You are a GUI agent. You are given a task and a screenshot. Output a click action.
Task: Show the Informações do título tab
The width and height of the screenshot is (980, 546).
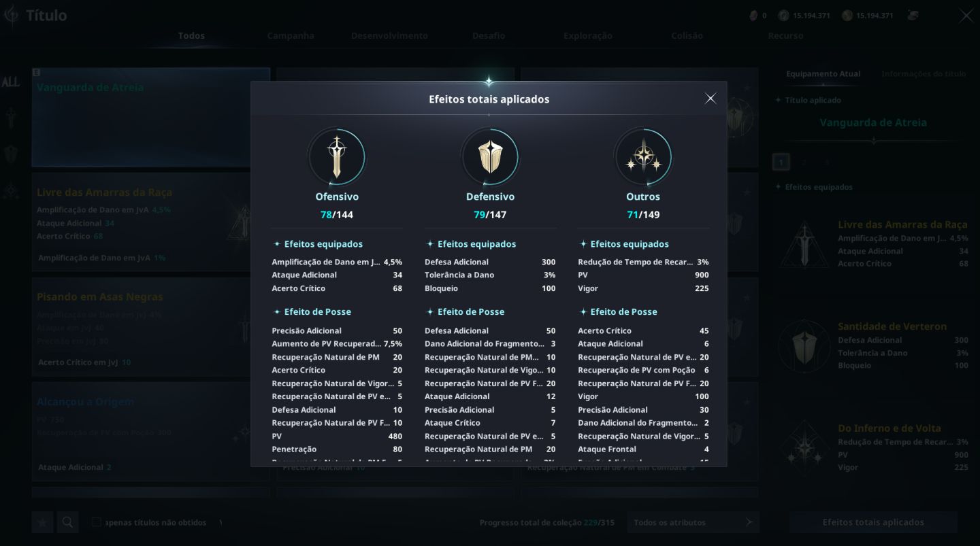[924, 73]
